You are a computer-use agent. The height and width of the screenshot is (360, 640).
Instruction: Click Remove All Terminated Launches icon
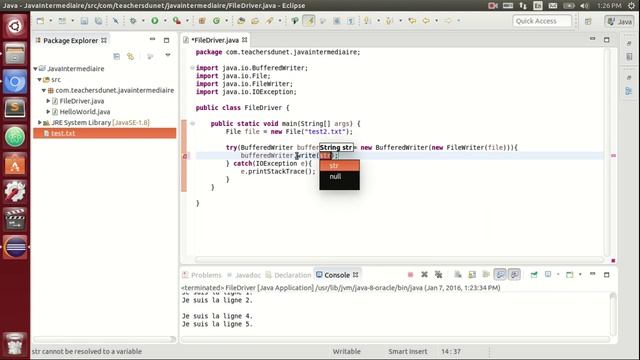438,275
